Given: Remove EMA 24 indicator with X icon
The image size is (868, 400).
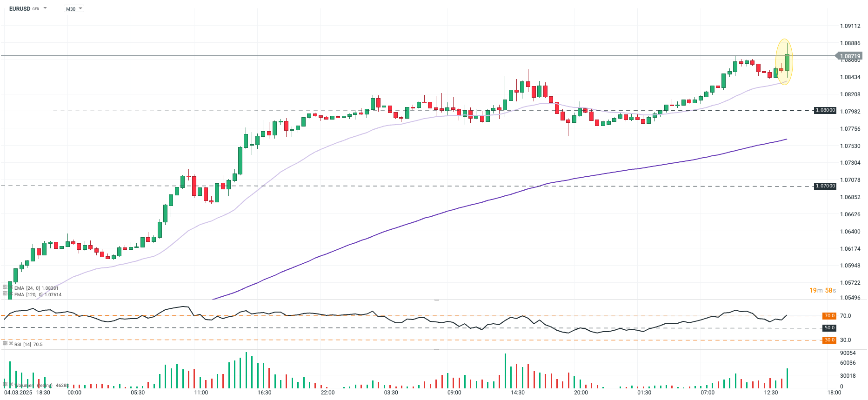Looking at the screenshot, I should tap(11, 287).
